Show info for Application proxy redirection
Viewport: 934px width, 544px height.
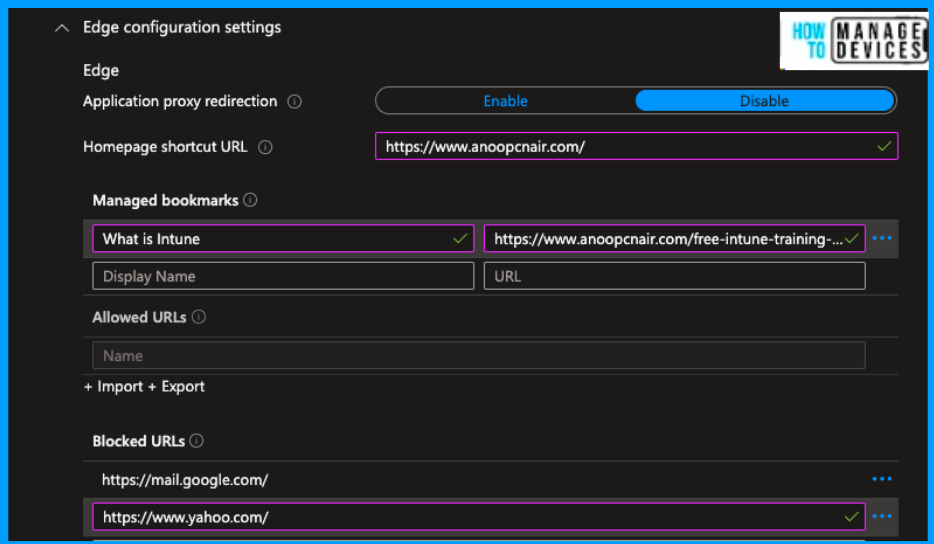pos(294,101)
